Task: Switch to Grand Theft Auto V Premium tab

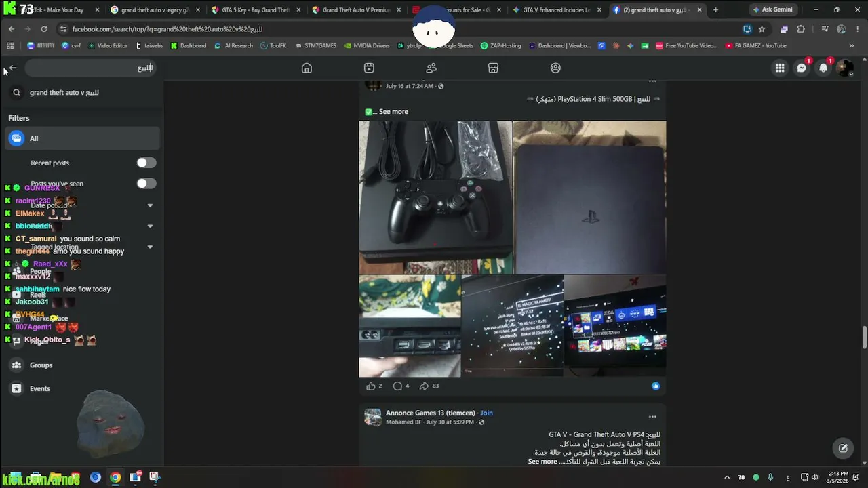Action: pyautogui.click(x=355, y=10)
